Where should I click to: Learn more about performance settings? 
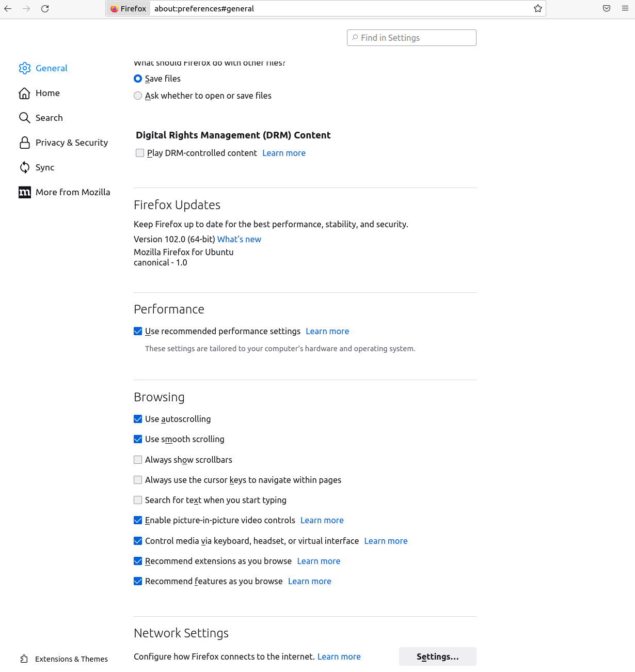(327, 331)
